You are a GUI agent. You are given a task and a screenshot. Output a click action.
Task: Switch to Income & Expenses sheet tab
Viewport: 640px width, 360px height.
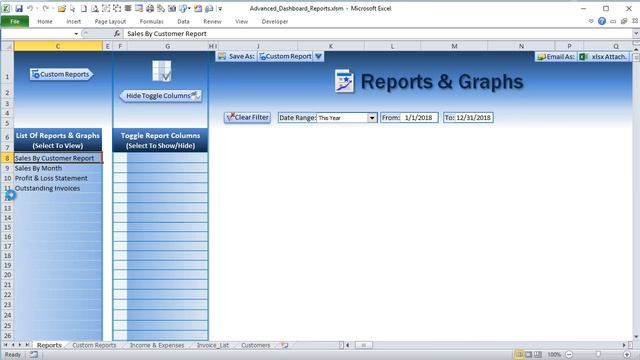pos(157,345)
